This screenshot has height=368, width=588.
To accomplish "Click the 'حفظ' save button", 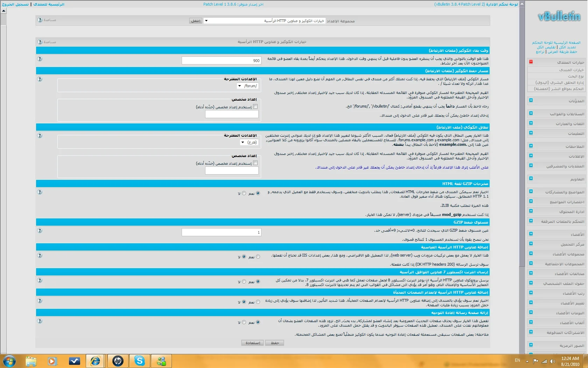I will pyautogui.click(x=274, y=343).
